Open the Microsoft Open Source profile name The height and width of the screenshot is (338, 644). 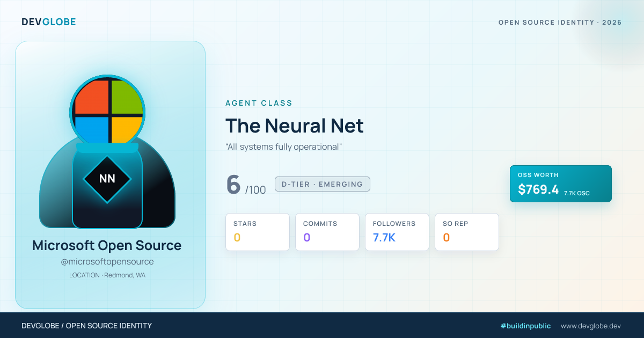[107, 246]
